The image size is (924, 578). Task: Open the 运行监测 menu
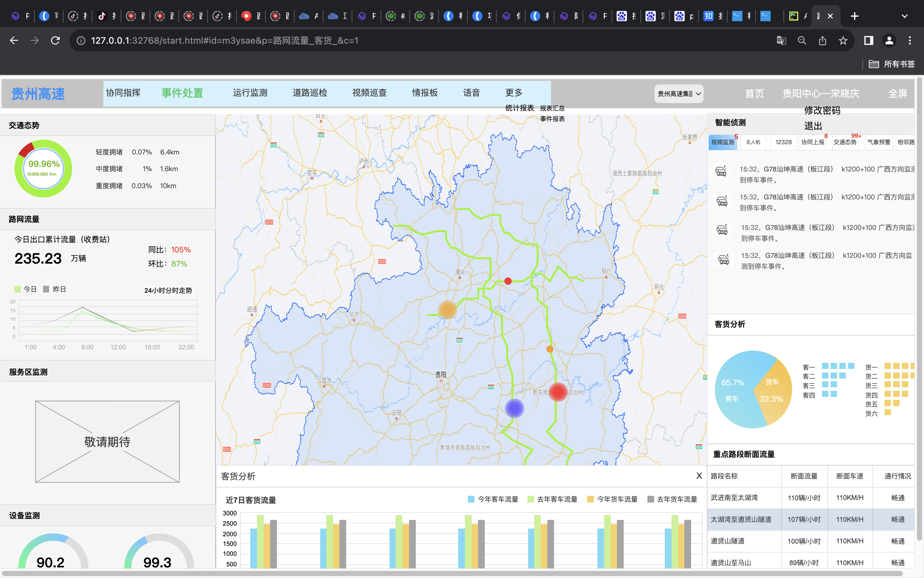click(x=250, y=93)
